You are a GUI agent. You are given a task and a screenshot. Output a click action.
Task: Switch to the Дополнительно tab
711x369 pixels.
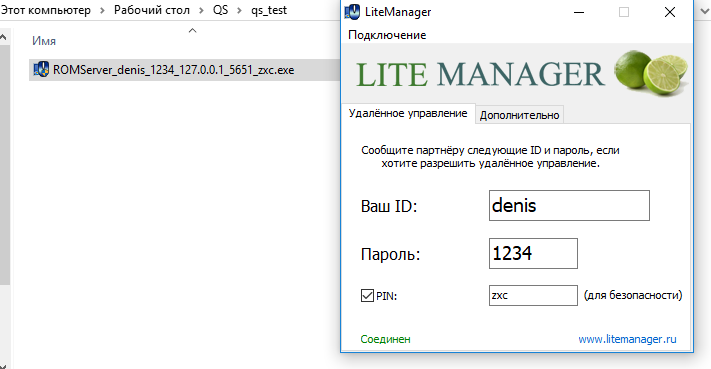[x=519, y=115]
